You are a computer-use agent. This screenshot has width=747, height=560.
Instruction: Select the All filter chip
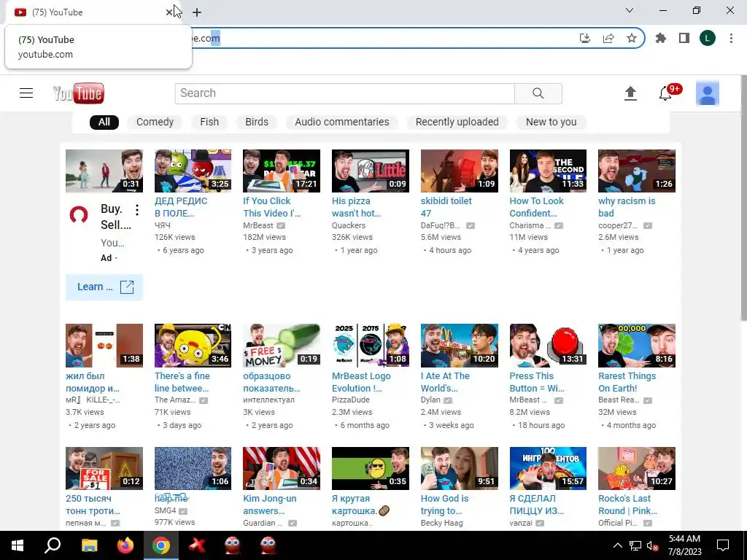(104, 122)
